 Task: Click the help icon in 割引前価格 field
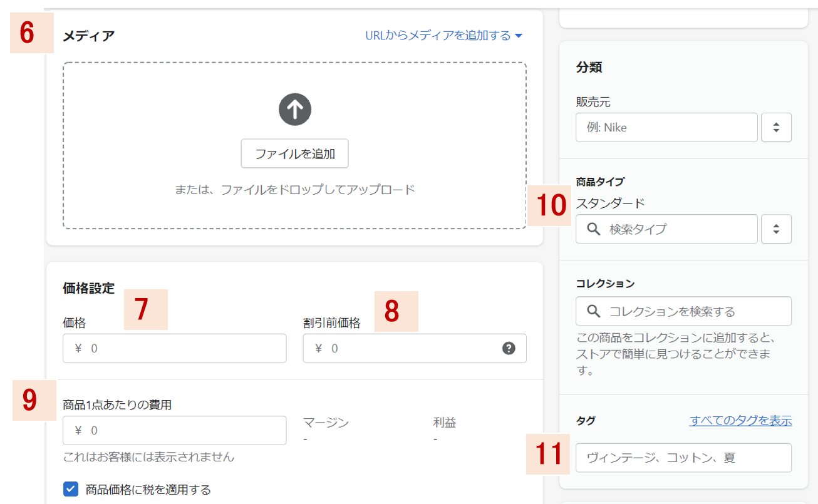tap(509, 349)
